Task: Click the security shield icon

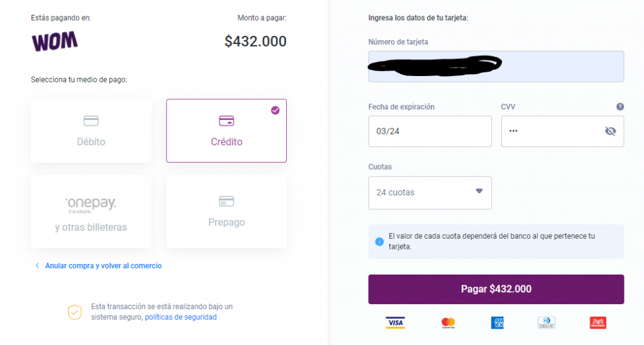Action: tap(75, 312)
